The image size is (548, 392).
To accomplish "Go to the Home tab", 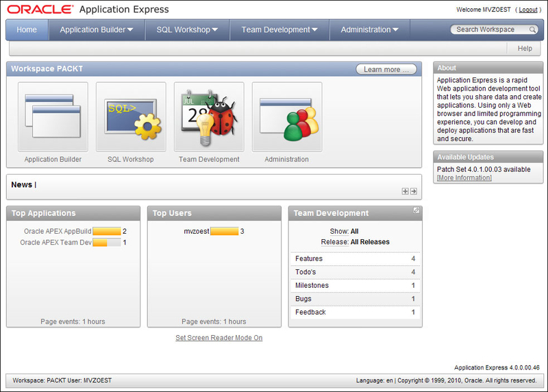I will coord(27,29).
